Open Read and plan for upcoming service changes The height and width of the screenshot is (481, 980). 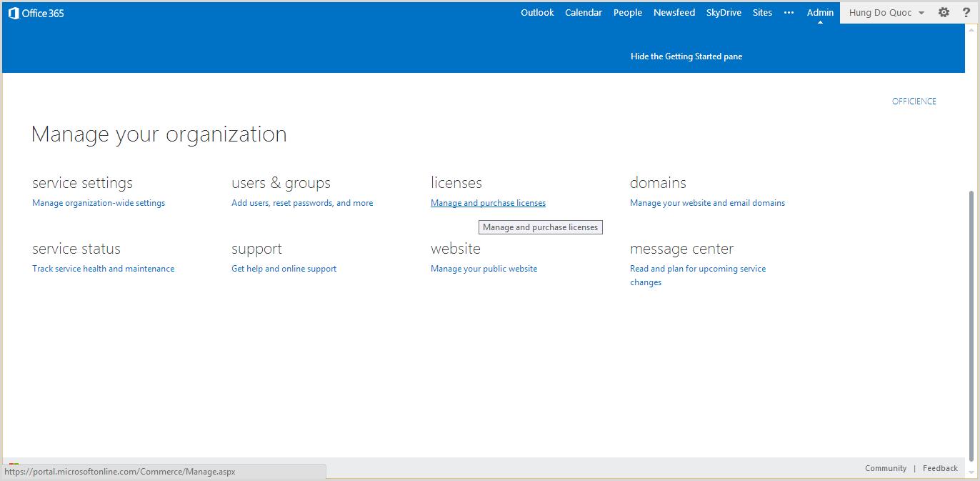(x=698, y=275)
